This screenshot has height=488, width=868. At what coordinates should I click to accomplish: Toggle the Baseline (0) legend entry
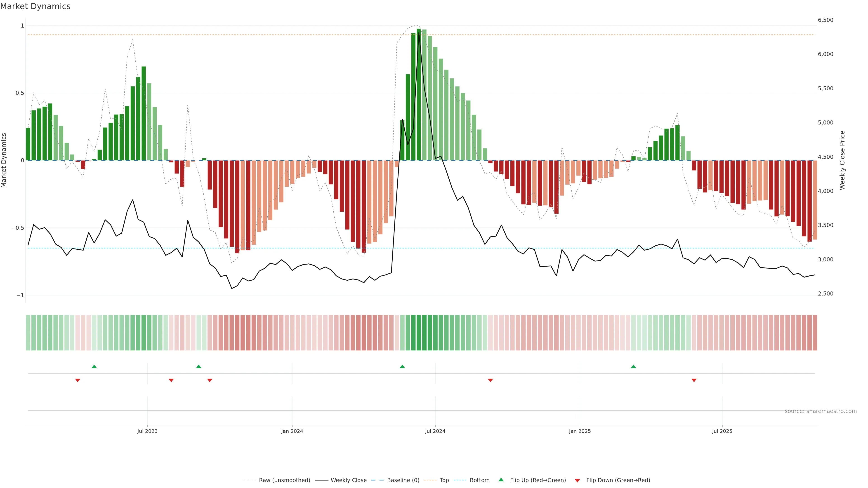pos(403,480)
